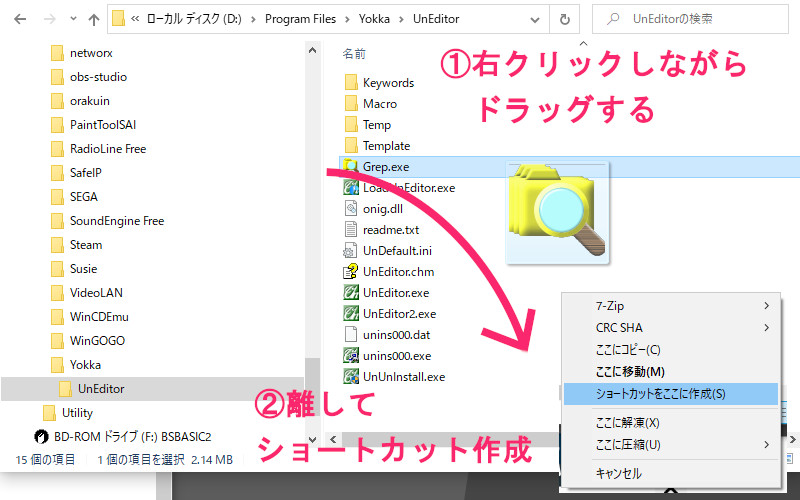
Task: Click the dragged Grep.exe magnifier thumbnail
Action: point(557,212)
